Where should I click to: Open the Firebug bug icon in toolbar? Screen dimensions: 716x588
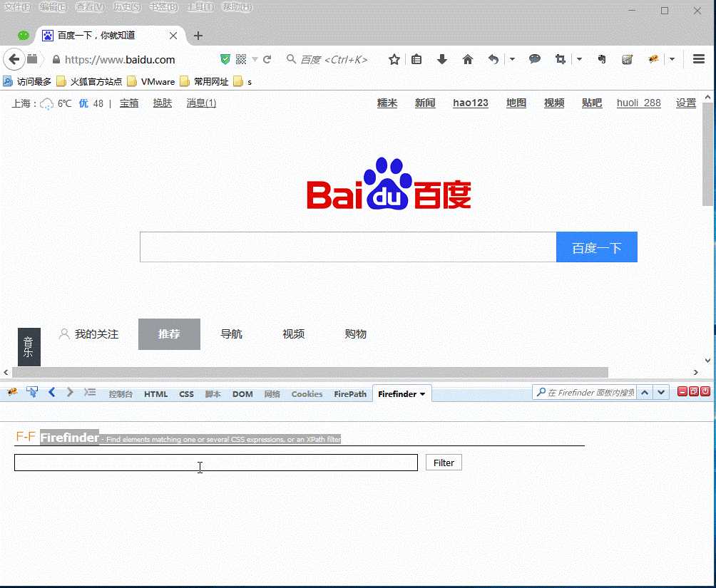coord(654,59)
